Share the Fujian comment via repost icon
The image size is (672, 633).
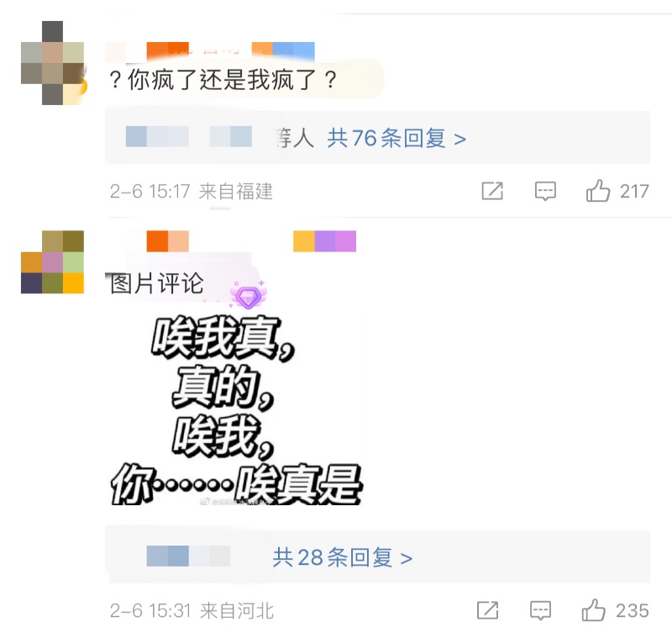tap(492, 191)
